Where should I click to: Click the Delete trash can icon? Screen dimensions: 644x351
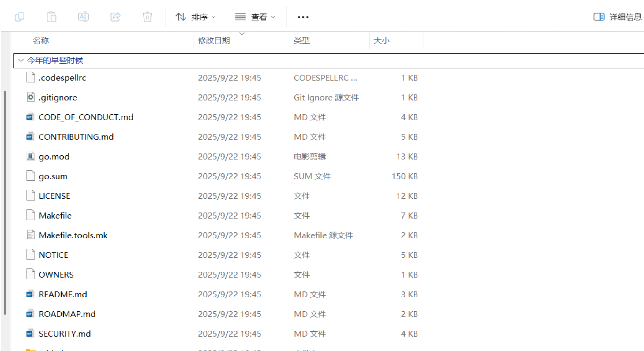[x=147, y=17]
